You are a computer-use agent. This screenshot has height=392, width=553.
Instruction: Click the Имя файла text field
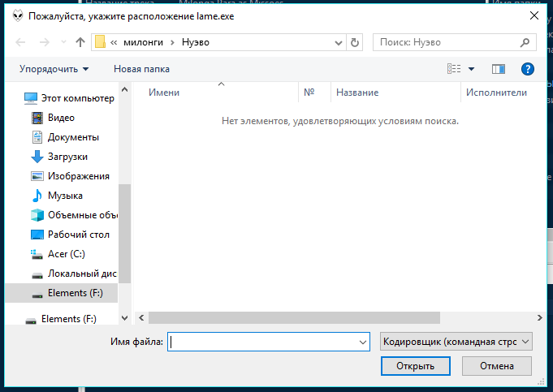[x=262, y=342]
